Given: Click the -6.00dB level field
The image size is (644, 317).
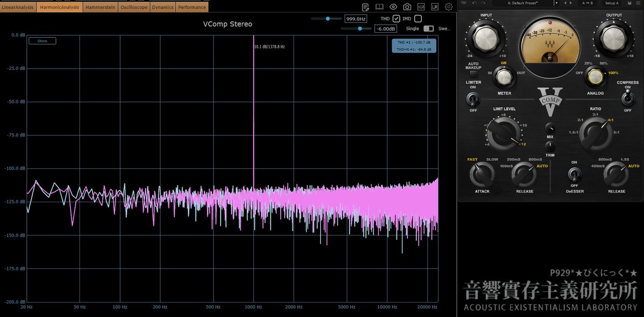Looking at the screenshot, I should click(386, 28).
